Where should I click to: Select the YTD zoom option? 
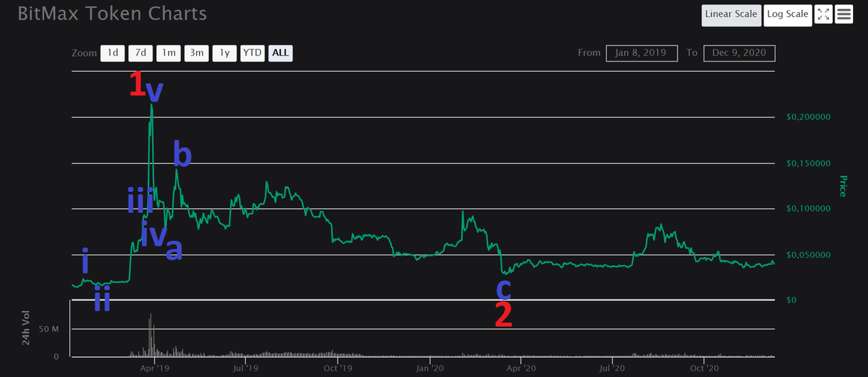click(252, 53)
